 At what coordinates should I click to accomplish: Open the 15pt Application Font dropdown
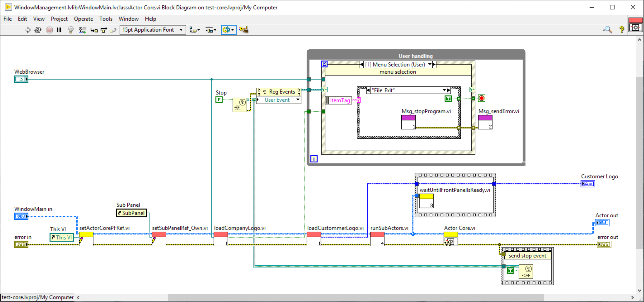point(153,30)
